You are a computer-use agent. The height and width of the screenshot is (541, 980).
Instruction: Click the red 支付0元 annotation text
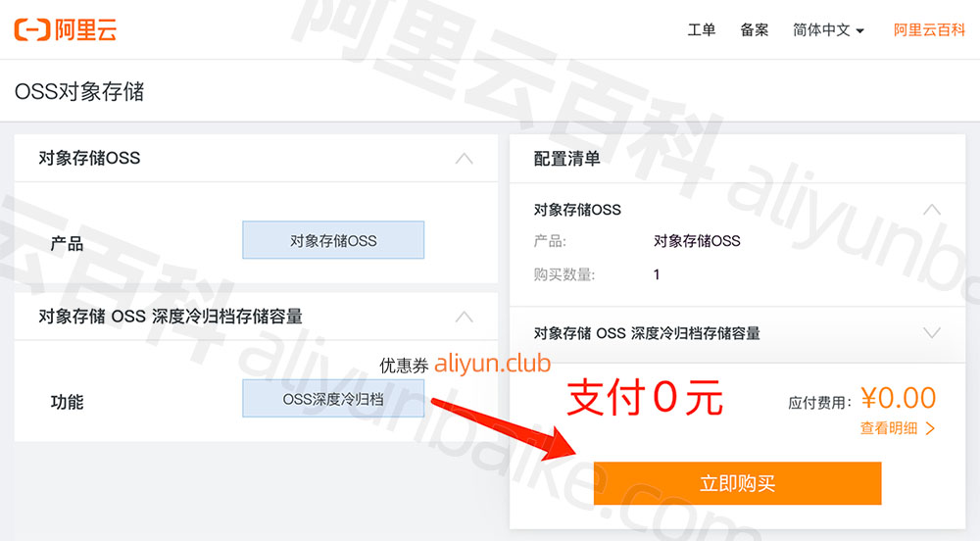point(646,398)
